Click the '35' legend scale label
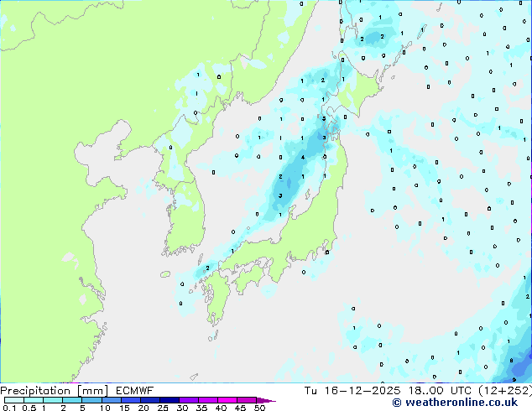This screenshot has width=532, height=411. click(201, 408)
